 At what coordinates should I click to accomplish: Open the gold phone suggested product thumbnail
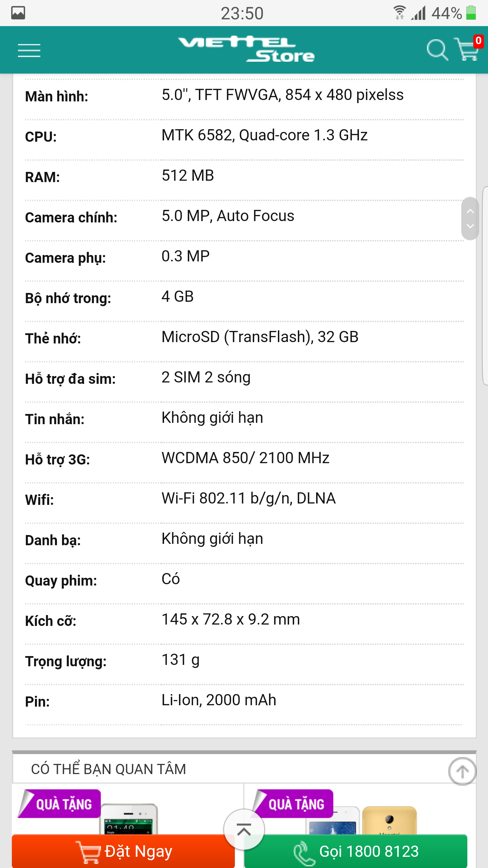(389, 820)
